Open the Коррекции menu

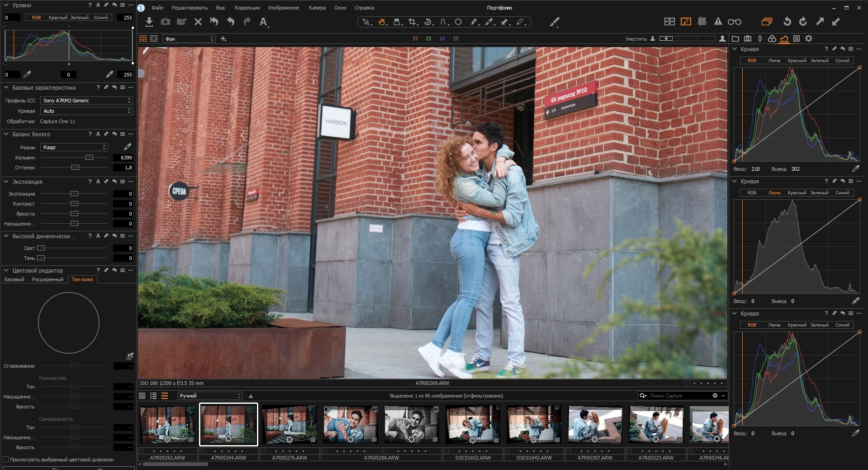247,8
